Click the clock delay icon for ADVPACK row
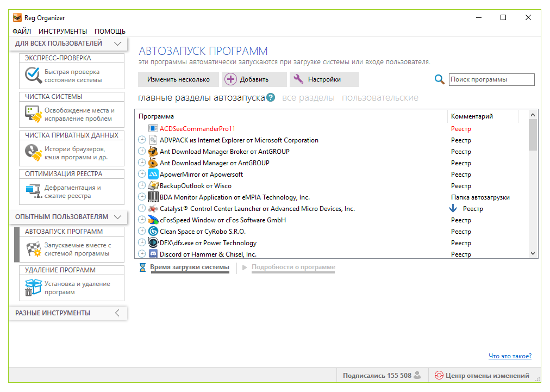 point(142,140)
